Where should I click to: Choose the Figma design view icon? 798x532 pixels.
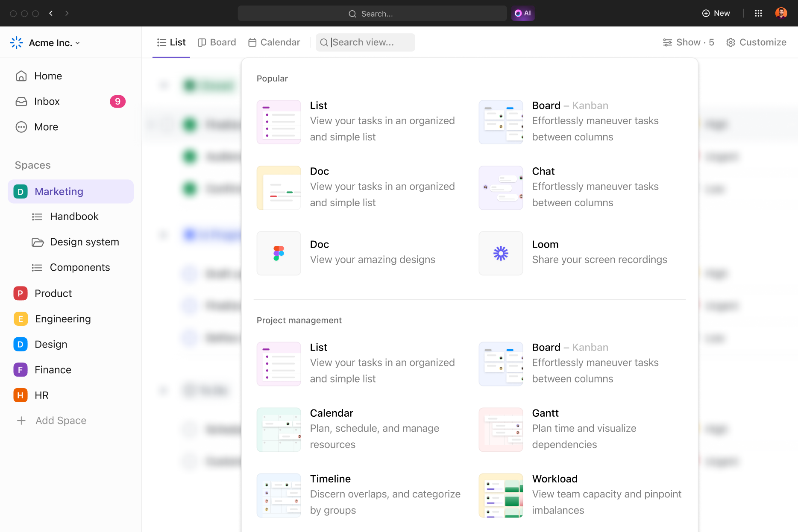pos(279,253)
